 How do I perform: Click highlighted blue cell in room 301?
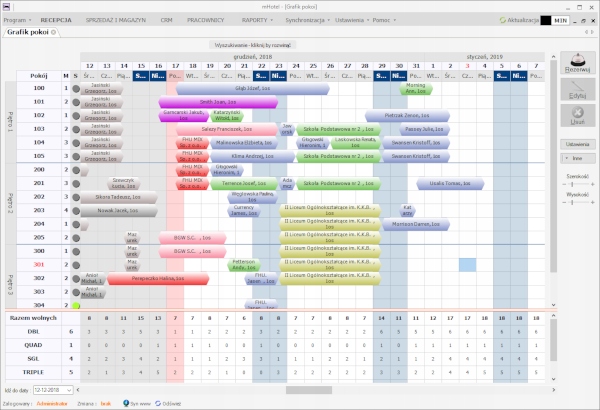[467, 265]
